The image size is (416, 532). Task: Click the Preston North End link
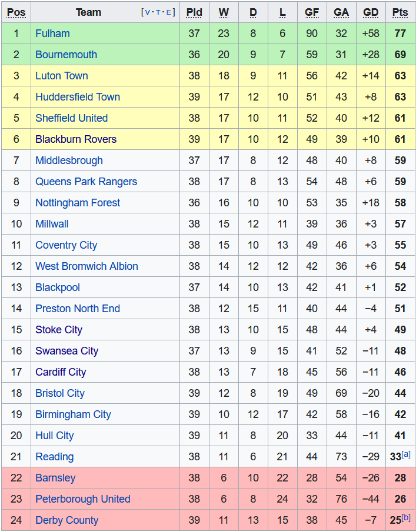point(78,309)
